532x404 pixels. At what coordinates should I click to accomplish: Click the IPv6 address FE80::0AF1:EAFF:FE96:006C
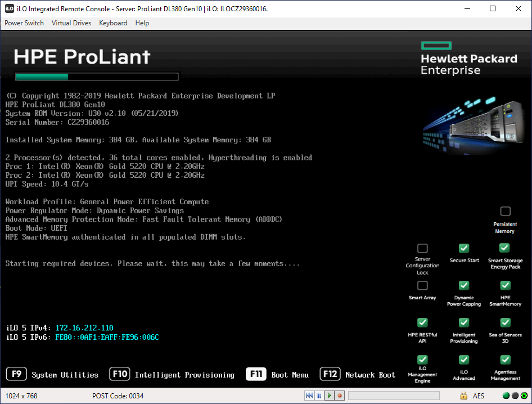pyautogui.click(x=107, y=337)
